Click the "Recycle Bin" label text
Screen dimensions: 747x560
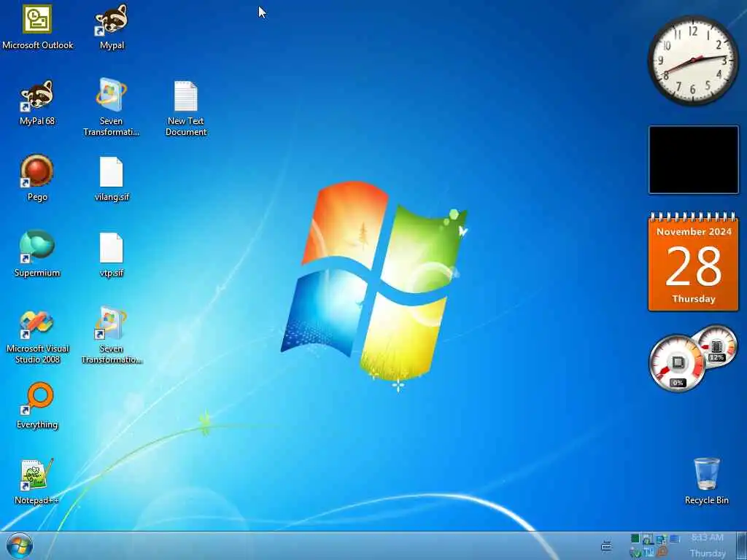click(706, 500)
